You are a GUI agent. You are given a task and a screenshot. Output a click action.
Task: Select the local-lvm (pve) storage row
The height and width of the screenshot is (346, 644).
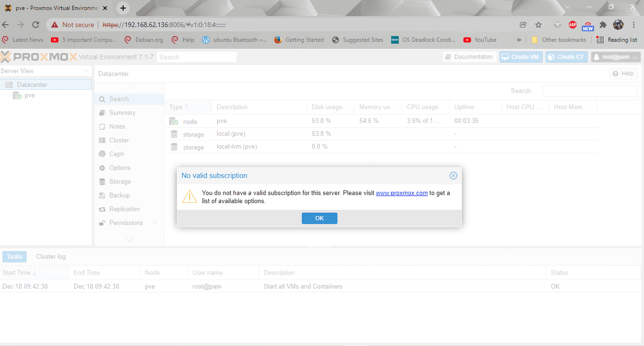click(380, 147)
